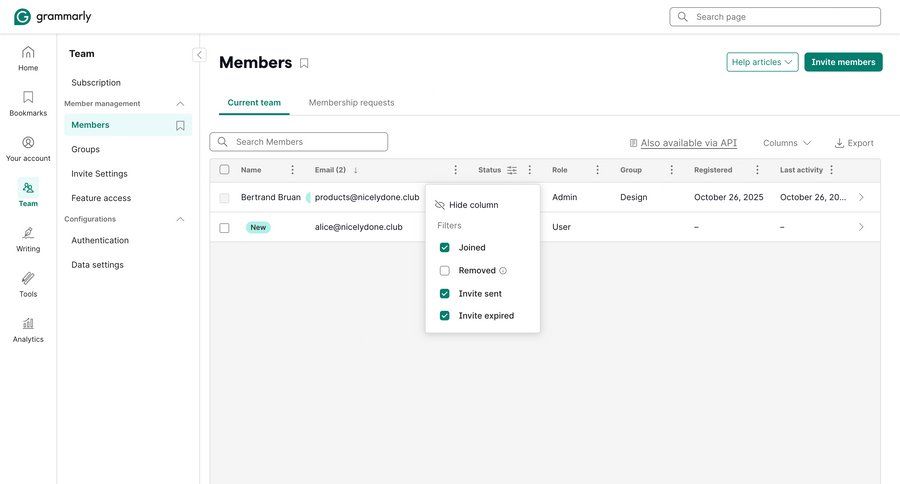900x484 pixels.
Task: Open Status column three-dot menu
Action: pyautogui.click(x=529, y=170)
